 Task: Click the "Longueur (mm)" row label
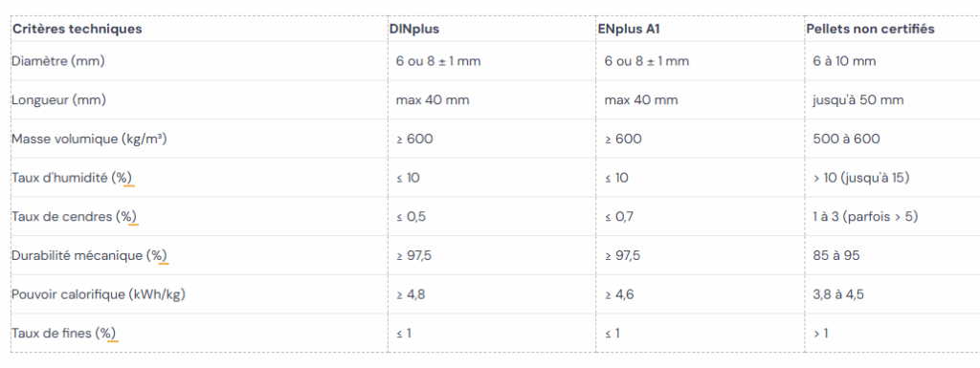click(x=58, y=99)
